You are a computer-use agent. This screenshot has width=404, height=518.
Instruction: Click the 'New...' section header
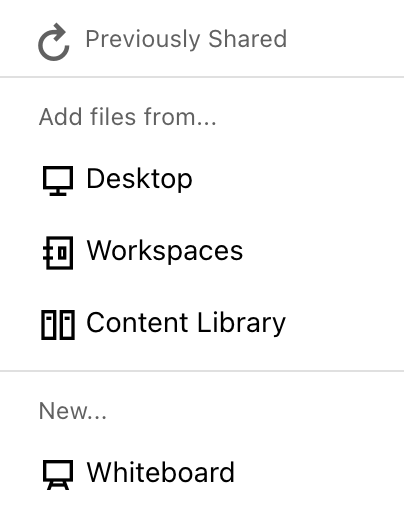click(73, 411)
